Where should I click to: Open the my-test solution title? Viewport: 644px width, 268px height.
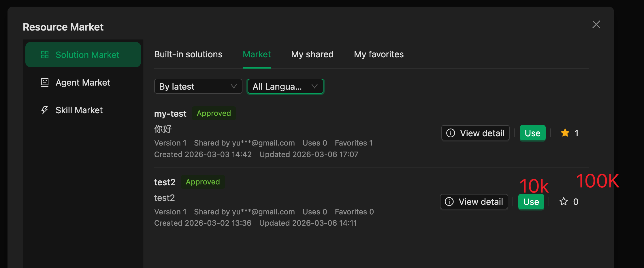[170, 114]
